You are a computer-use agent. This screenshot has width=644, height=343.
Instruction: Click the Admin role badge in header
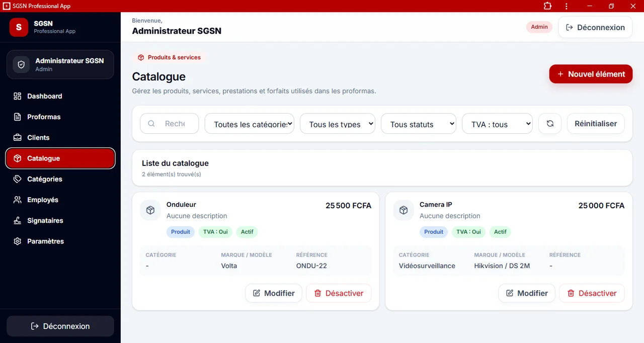click(x=539, y=27)
